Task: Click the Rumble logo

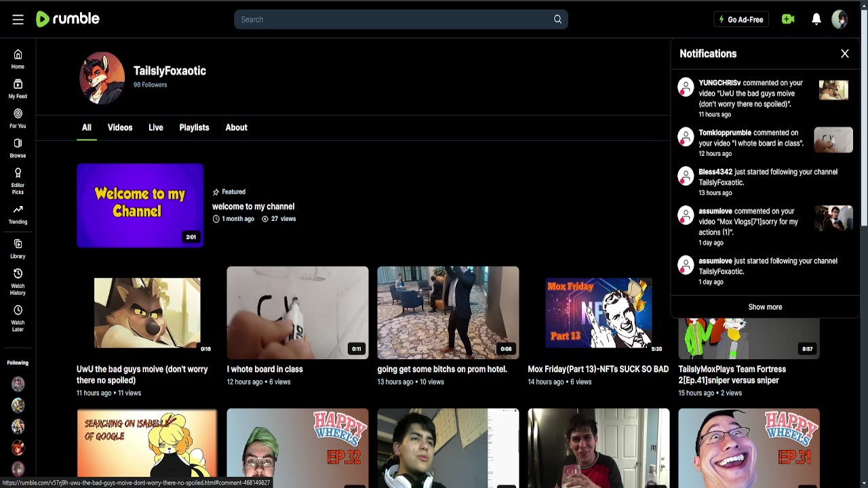Action: 68,19
